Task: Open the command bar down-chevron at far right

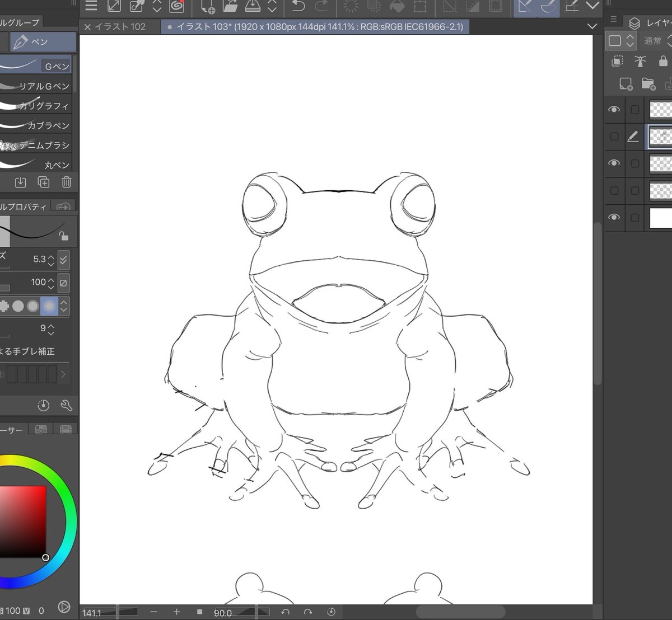Action: point(592,6)
